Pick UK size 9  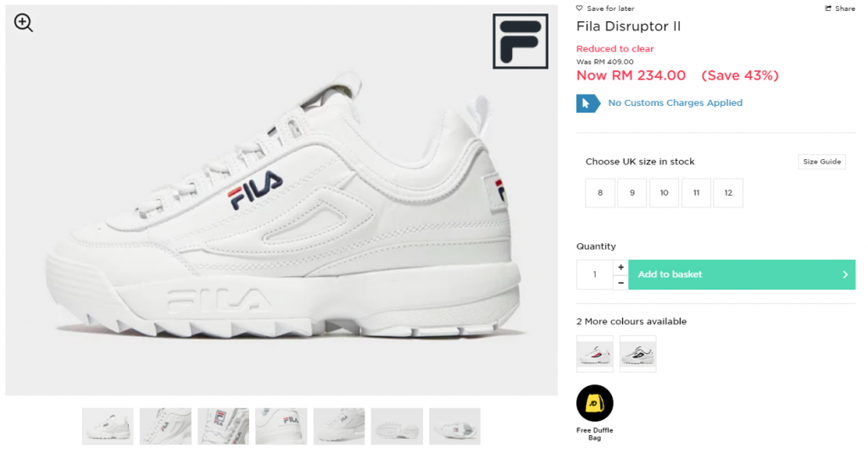coord(632,193)
